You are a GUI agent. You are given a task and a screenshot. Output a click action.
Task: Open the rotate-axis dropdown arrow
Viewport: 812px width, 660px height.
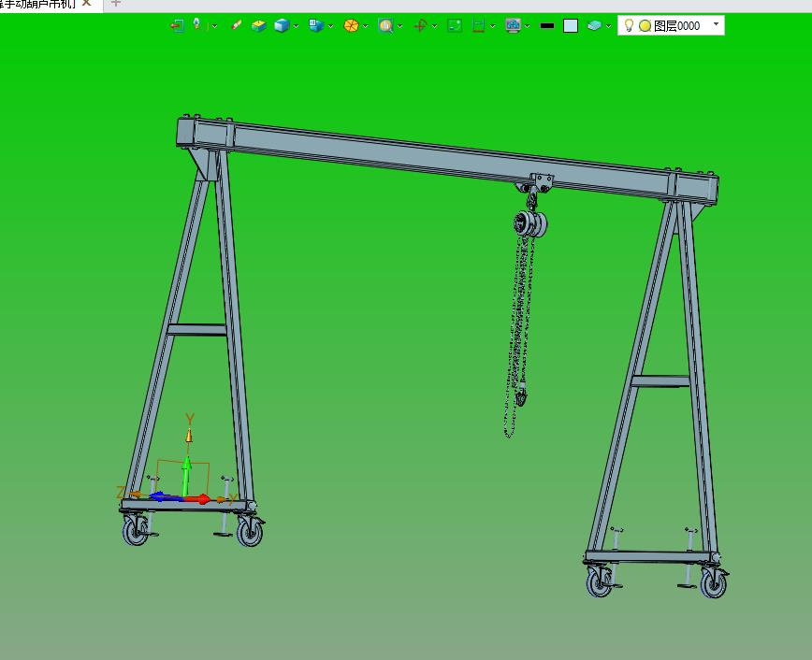click(x=434, y=26)
